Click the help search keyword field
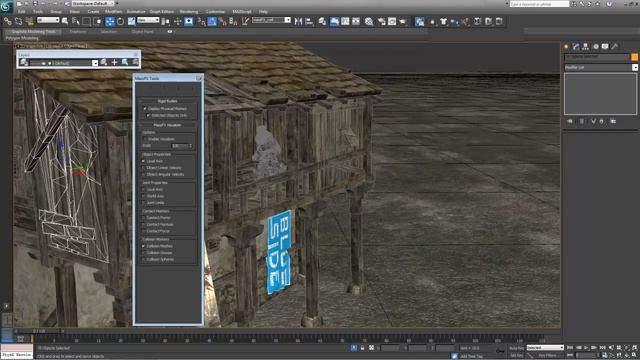Image resolution: width=640 pixels, height=360 pixels. click(539, 4)
